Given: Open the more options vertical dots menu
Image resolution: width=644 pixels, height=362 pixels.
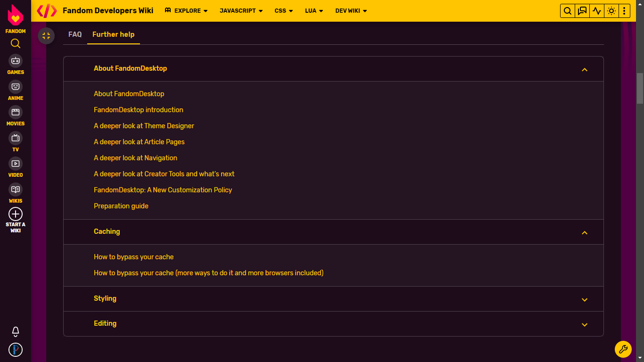Looking at the screenshot, I should (x=624, y=11).
